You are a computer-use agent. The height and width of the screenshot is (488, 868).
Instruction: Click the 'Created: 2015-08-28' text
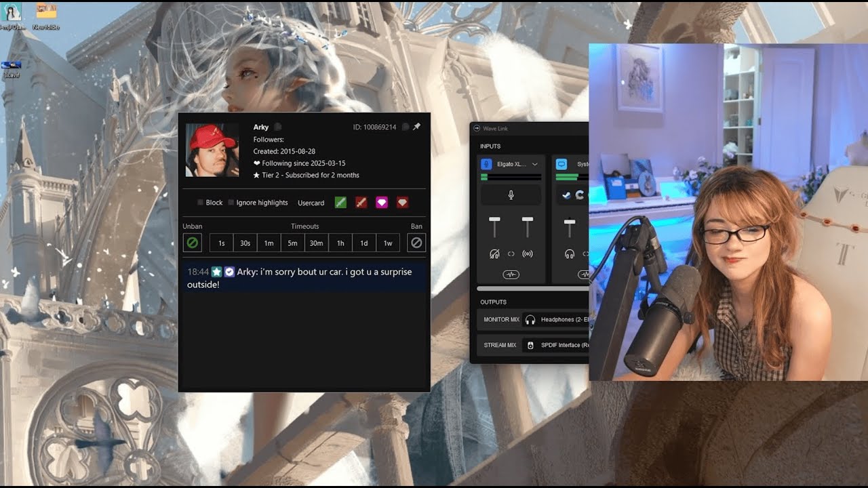point(284,151)
